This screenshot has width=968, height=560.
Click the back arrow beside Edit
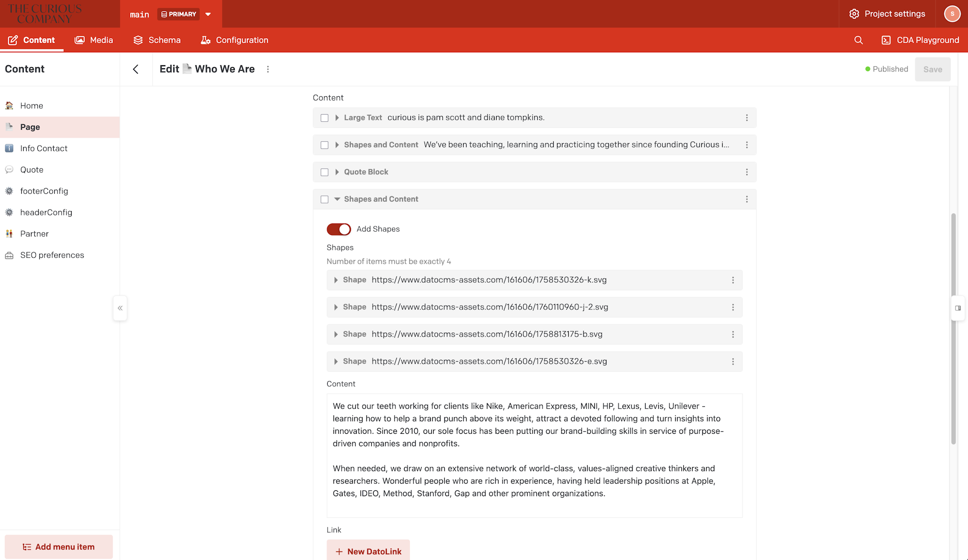pos(136,69)
